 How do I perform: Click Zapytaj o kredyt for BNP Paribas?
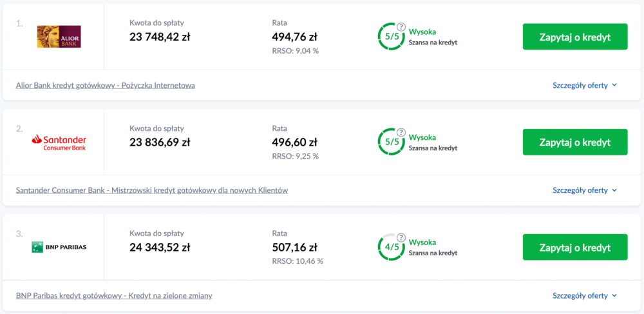tap(575, 248)
